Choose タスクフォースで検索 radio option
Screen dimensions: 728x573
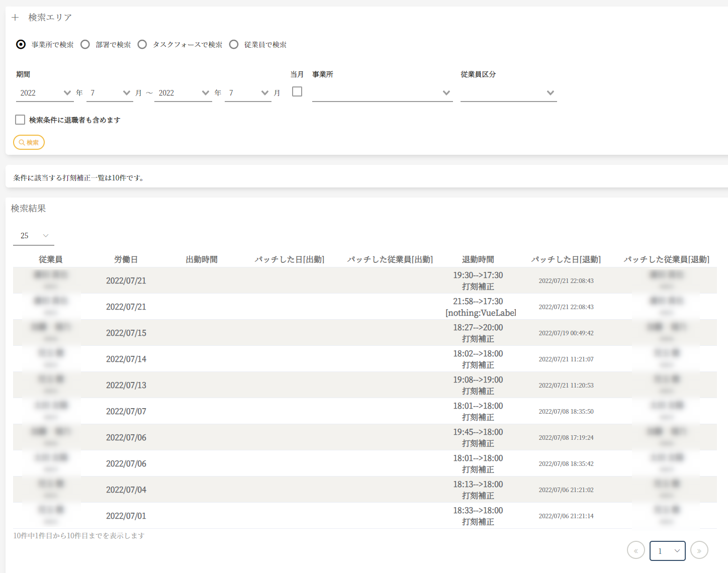142,45
